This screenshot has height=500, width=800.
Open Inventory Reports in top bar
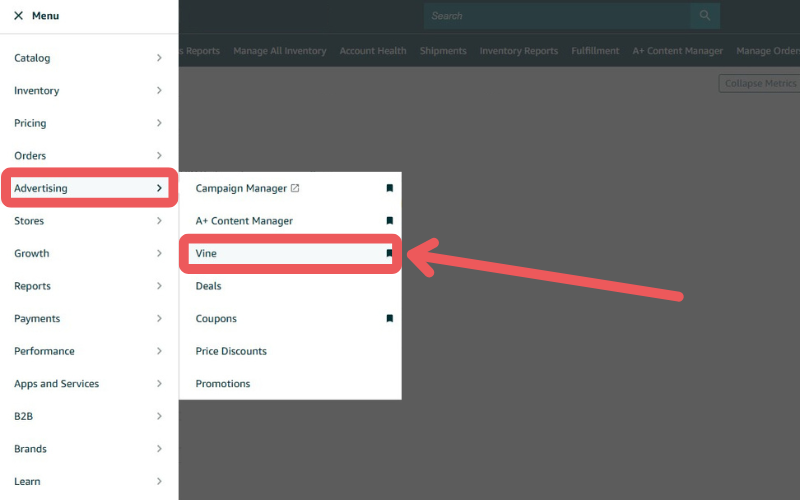(x=518, y=51)
